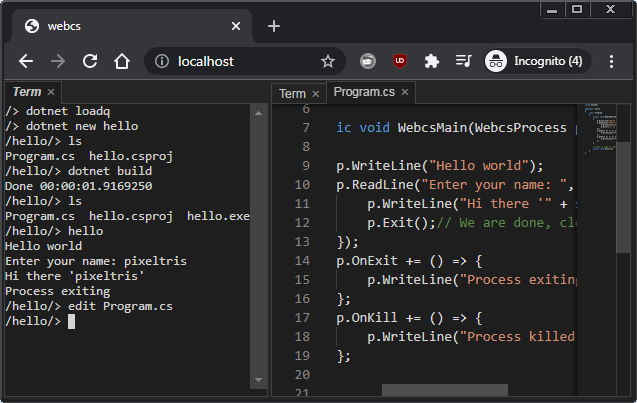Click terminal line "dotnet new hello"

[x=82, y=126]
